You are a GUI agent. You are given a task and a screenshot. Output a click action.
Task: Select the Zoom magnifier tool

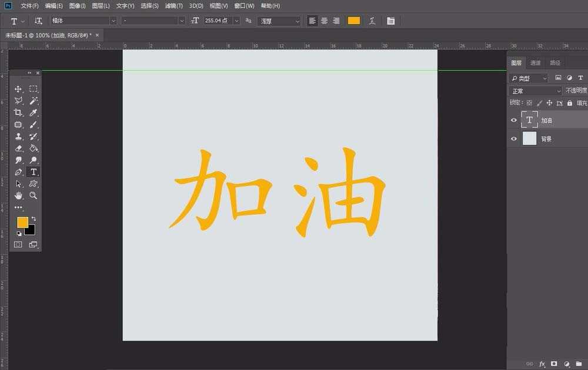pos(34,196)
